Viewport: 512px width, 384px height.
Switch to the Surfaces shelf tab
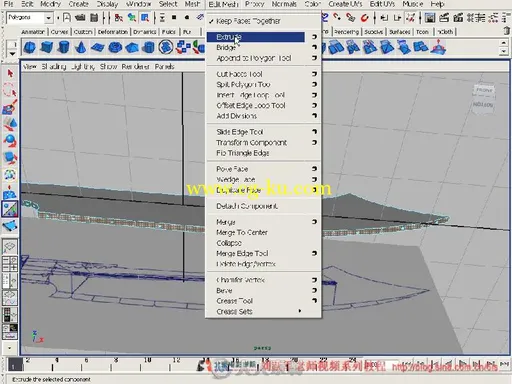[399, 32]
